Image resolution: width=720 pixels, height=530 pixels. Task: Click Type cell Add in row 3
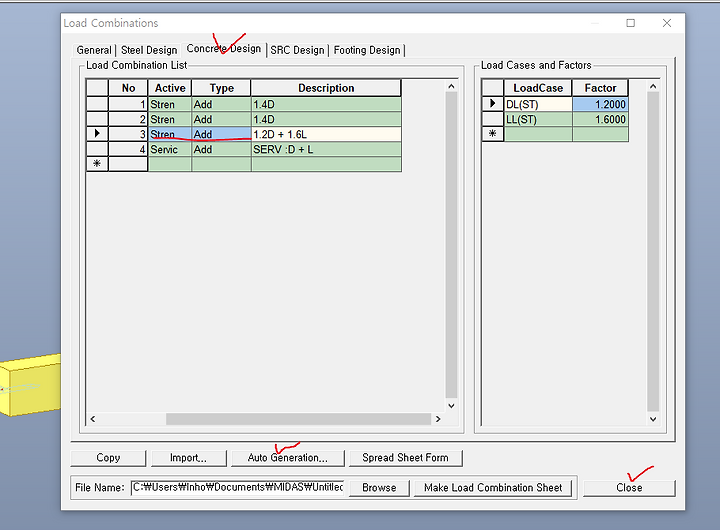(x=221, y=134)
